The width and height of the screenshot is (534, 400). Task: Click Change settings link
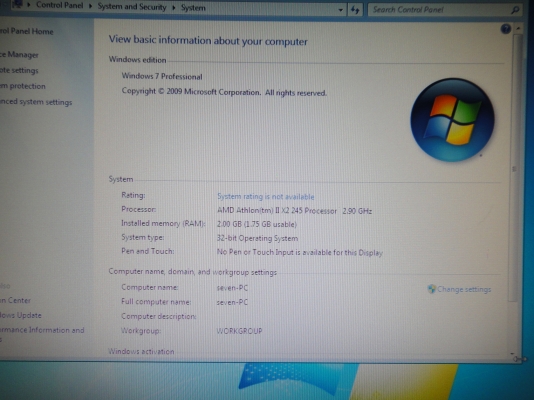tap(464, 289)
